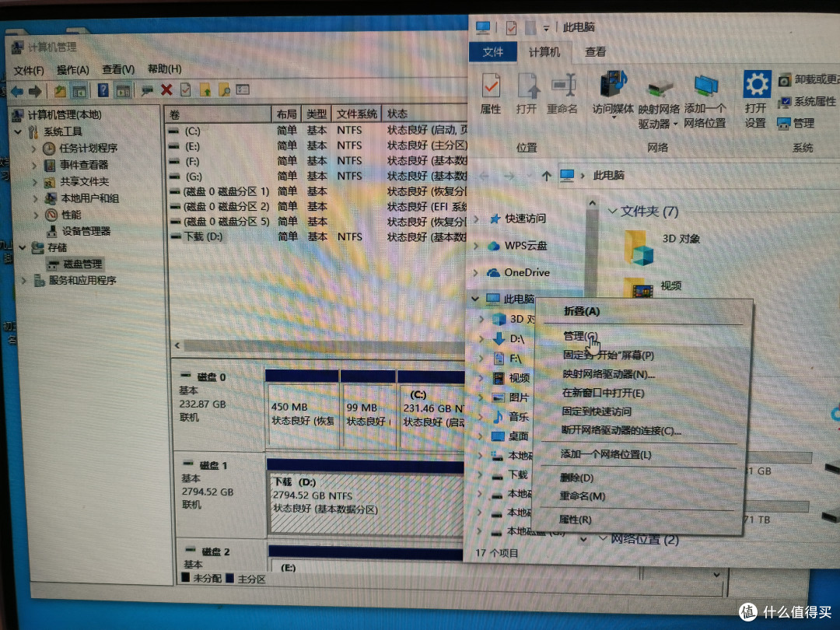This screenshot has height=630, width=840.
Task: Switch to 查看 tab in Explorer ribbon
Action: point(595,51)
